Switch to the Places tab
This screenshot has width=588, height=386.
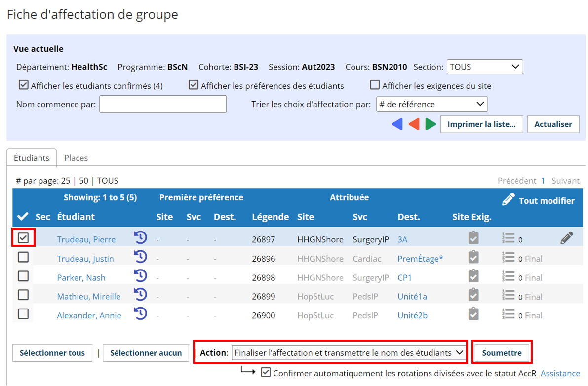coord(76,158)
